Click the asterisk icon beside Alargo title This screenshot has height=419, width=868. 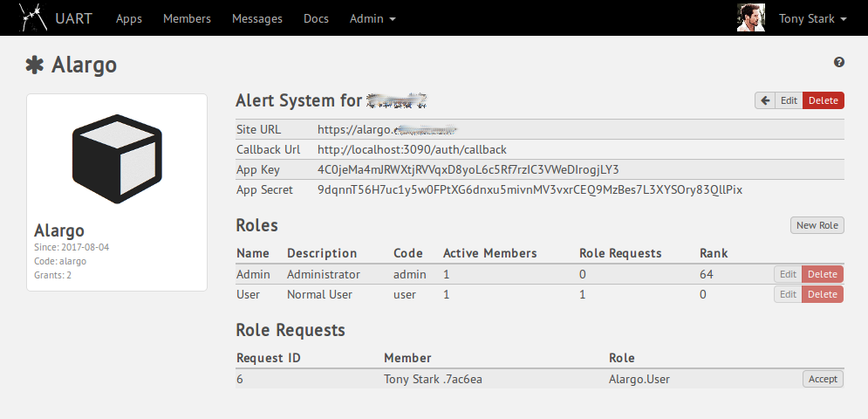[35, 65]
